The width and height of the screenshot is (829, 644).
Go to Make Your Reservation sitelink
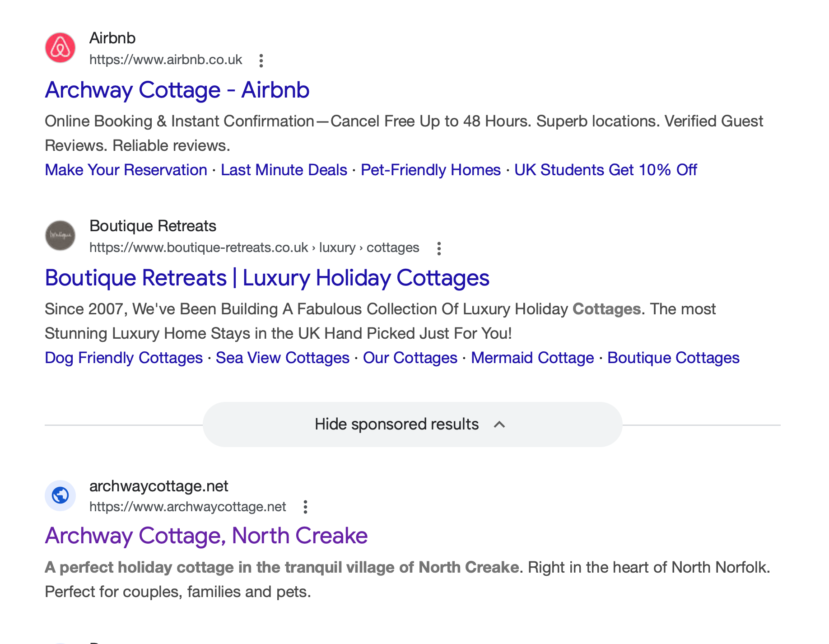[x=126, y=170]
